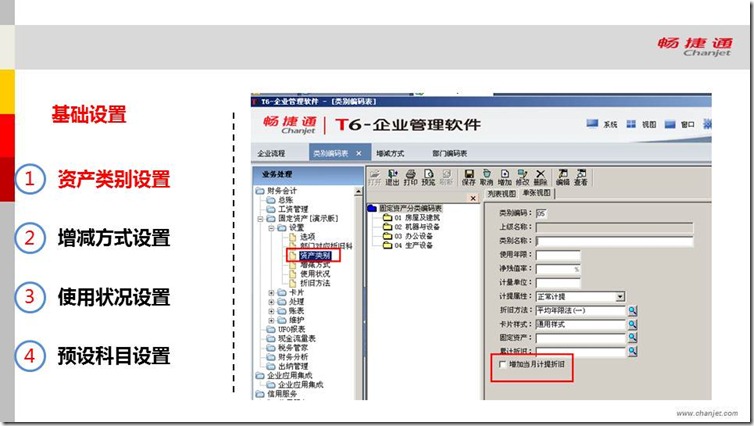Click the 类别名称 input field
This screenshot has width=754, height=426.
pyautogui.click(x=615, y=240)
